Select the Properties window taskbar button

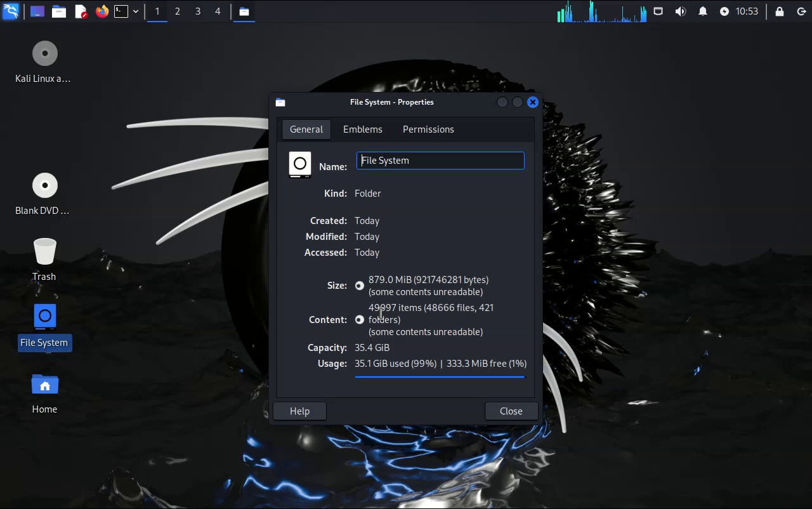coord(244,11)
